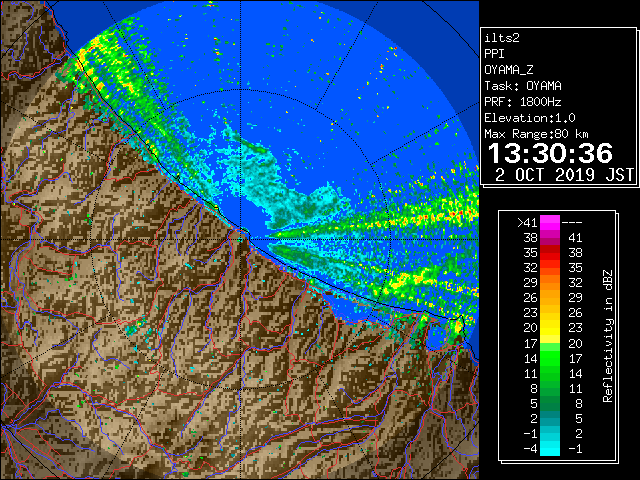The width and height of the screenshot is (640, 480).
Task: Select the 'Task: OYAMA' line
Action: pyautogui.click(x=523, y=86)
